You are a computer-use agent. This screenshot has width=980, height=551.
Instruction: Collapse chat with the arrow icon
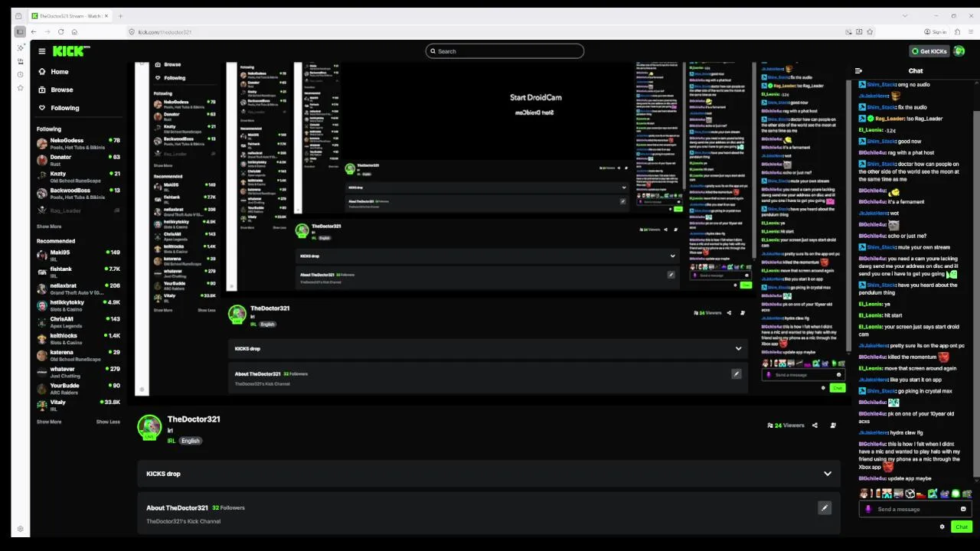click(858, 71)
